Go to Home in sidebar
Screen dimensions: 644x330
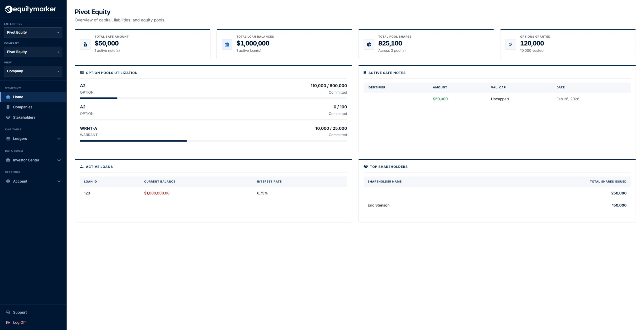[x=33, y=97]
